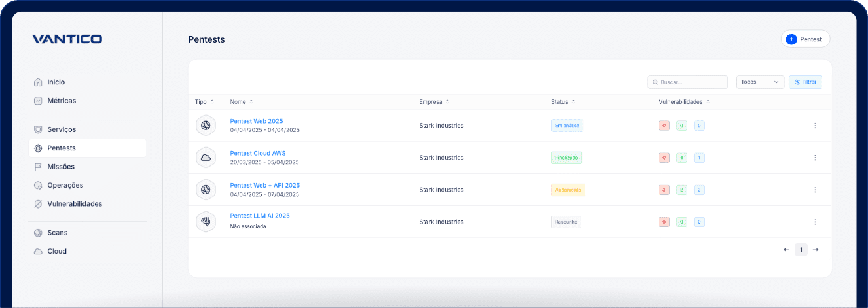Click red vulnerability count badge for Pentest Web + API
Image resolution: width=868 pixels, height=308 pixels.
click(x=664, y=190)
